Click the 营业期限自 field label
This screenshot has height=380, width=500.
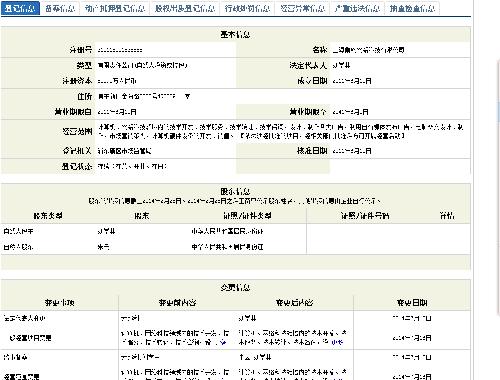click(73, 112)
